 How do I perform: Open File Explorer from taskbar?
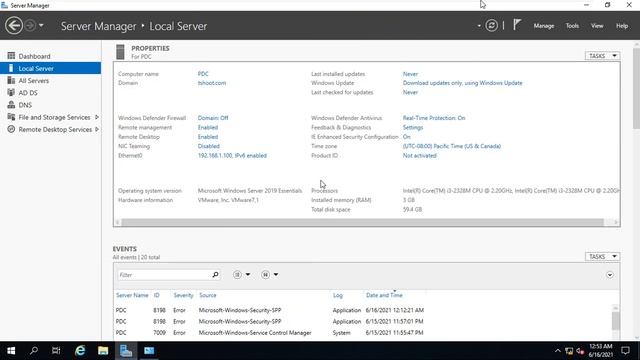103,351
